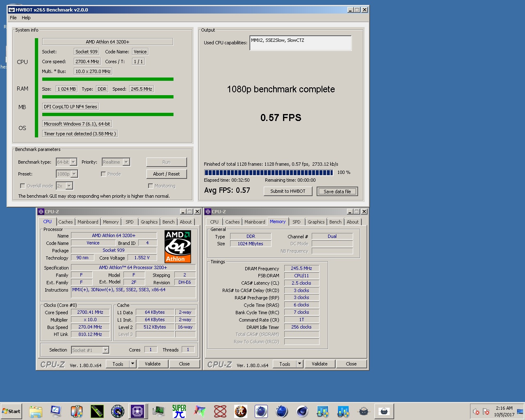The width and height of the screenshot is (525, 420).
Task: Select SPD tab in Memory-tab CPU-Z window
Action: click(297, 222)
